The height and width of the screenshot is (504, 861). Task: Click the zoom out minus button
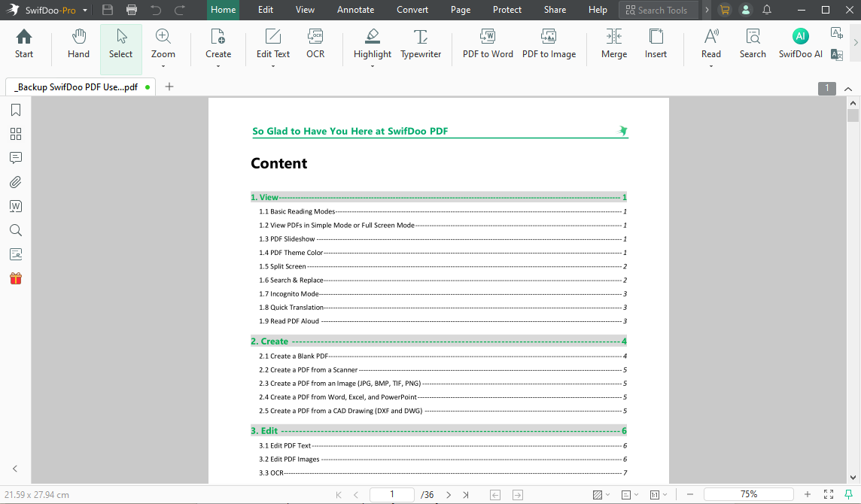[689, 494]
